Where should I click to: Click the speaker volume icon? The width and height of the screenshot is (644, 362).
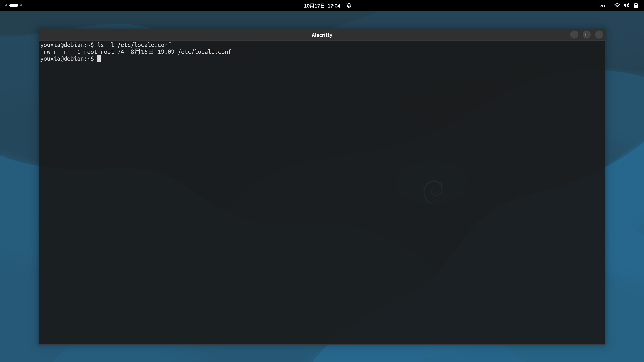(627, 5)
